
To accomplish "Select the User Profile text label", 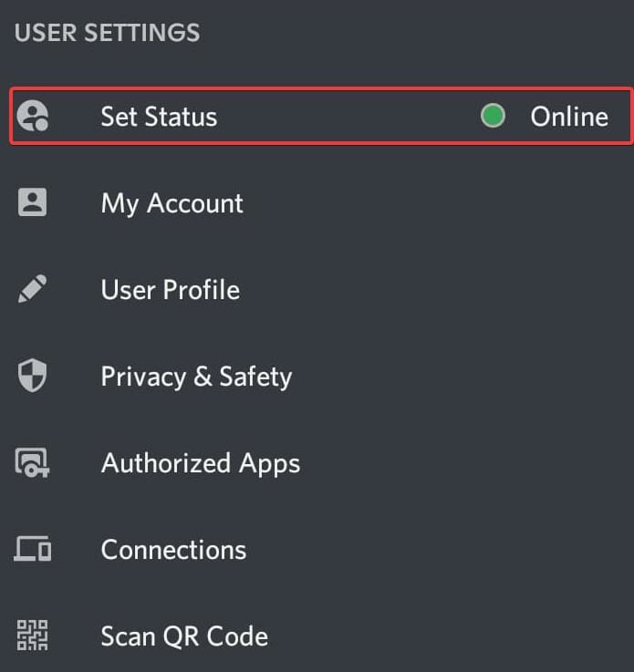I will coord(170,290).
